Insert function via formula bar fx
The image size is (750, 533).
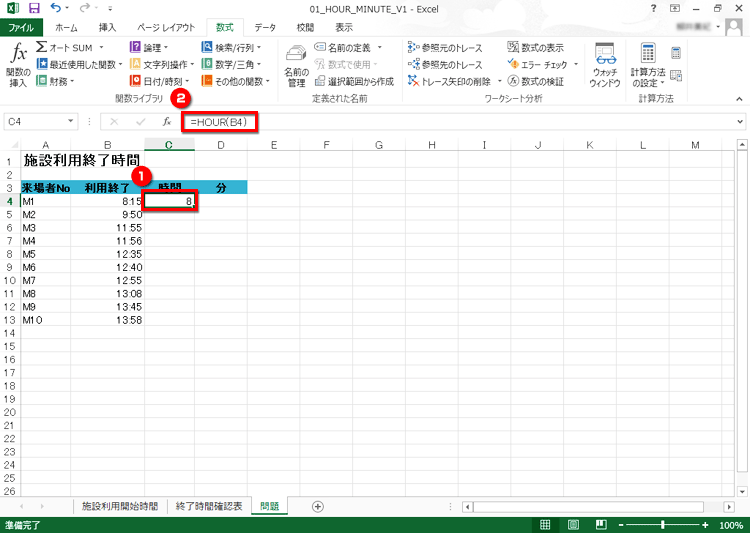(x=166, y=122)
